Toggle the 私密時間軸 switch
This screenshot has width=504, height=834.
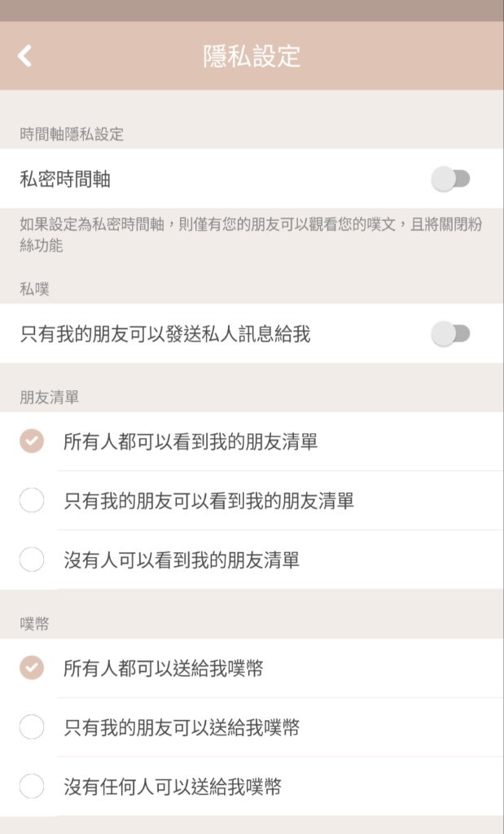coord(450,178)
